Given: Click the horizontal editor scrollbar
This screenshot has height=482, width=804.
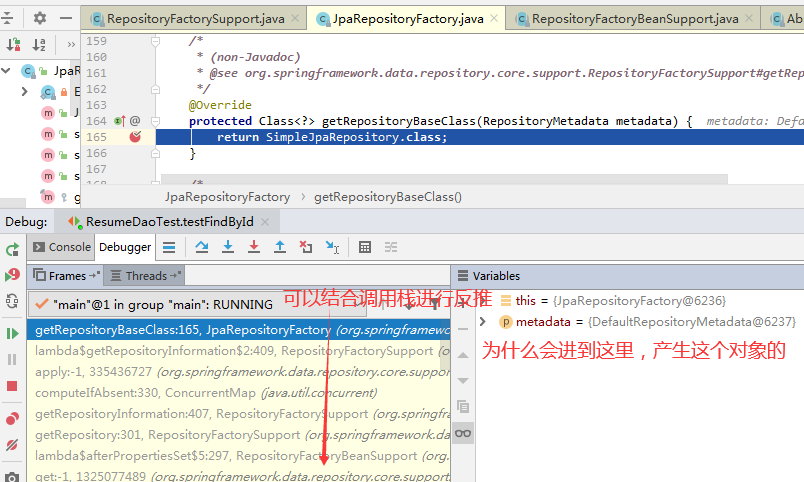Looking at the screenshot, I should (444, 179).
